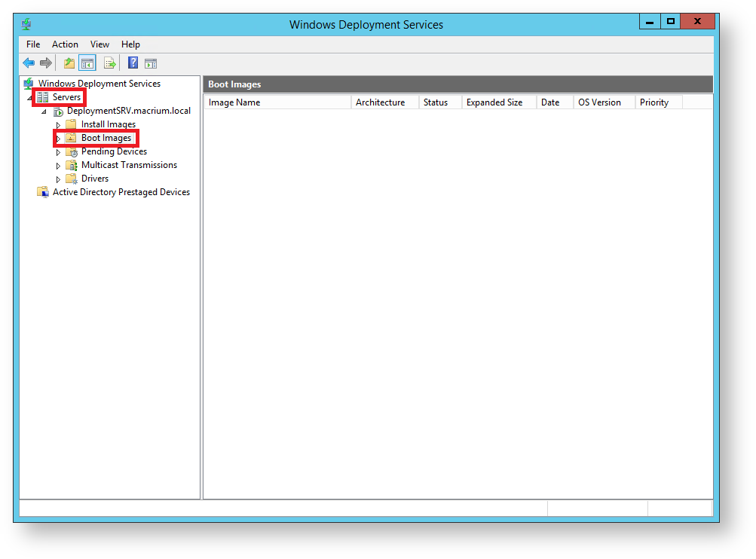The image size is (756, 559).
Task: Select DeploymentSRV.macrium.local server label
Action: pos(129,111)
